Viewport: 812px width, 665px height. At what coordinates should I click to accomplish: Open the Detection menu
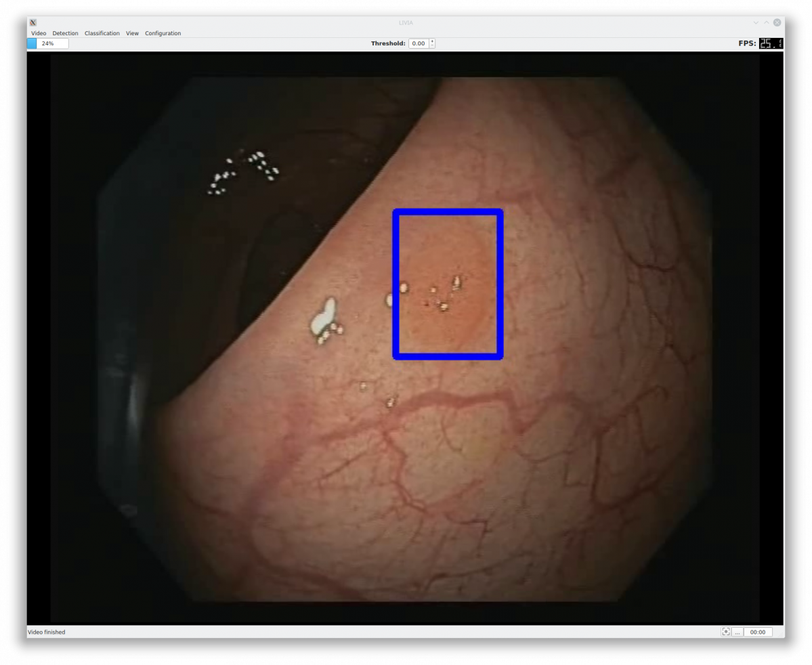click(x=65, y=33)
